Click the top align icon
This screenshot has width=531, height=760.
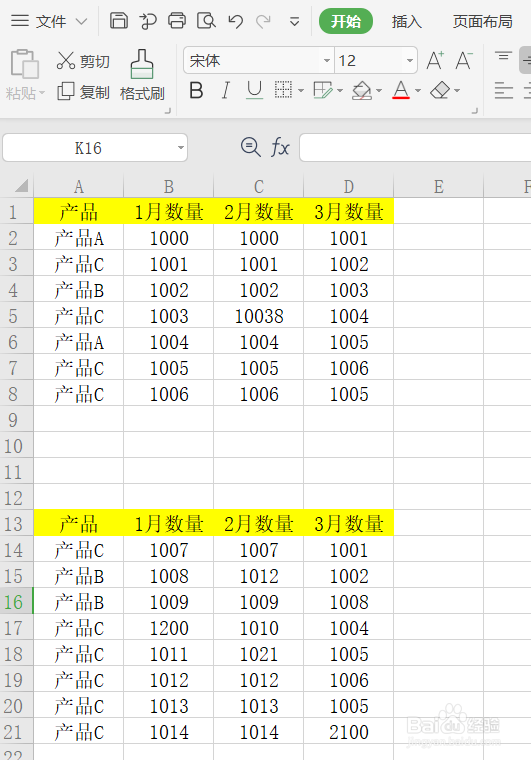click(503, 56)
